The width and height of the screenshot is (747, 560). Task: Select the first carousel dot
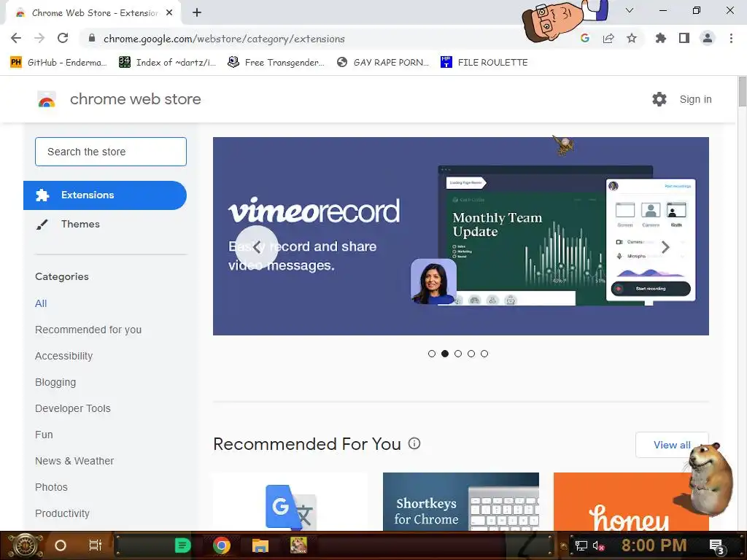click(432, 354)
